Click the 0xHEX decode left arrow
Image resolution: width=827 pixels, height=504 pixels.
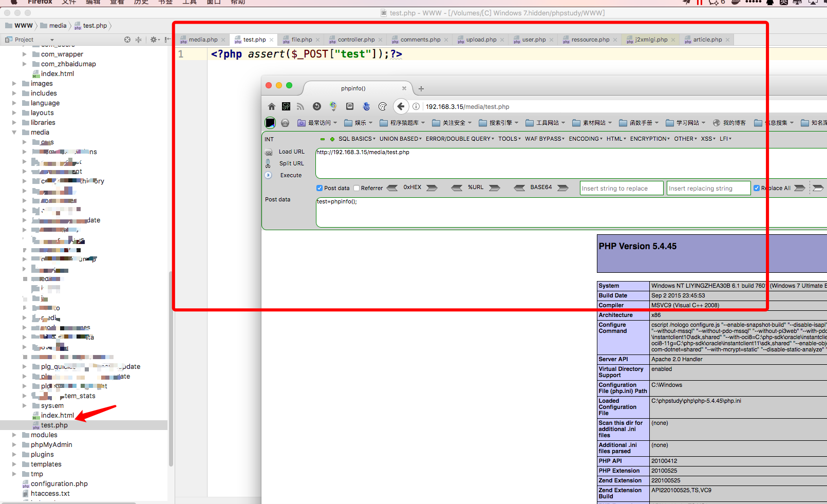pyautogui.click(x=392, y=188)
